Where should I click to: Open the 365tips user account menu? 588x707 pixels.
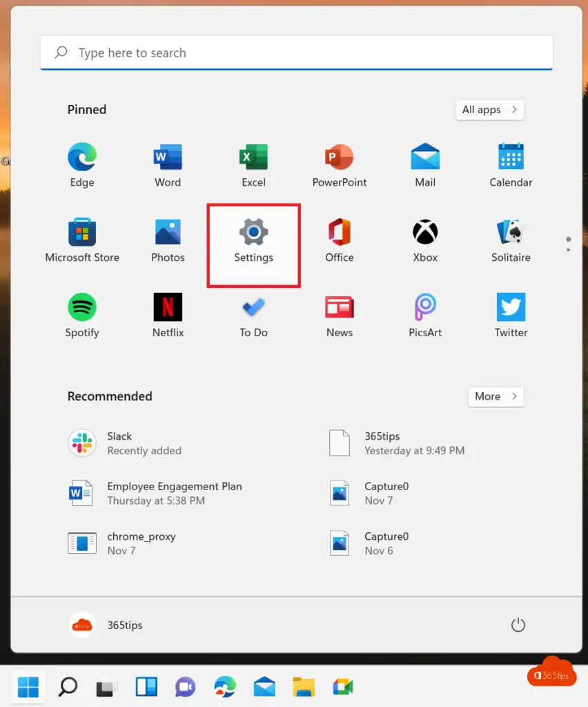point(106,625)
